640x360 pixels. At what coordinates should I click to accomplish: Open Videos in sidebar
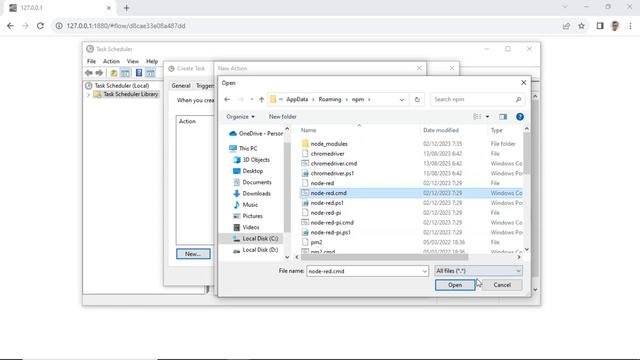click(246, 227)
